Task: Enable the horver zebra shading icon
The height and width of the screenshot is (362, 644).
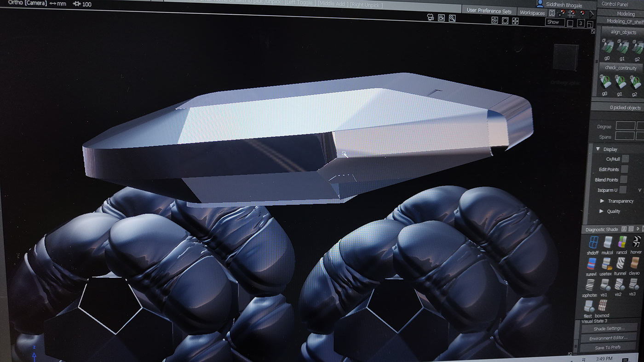Action: pos(636,243)
